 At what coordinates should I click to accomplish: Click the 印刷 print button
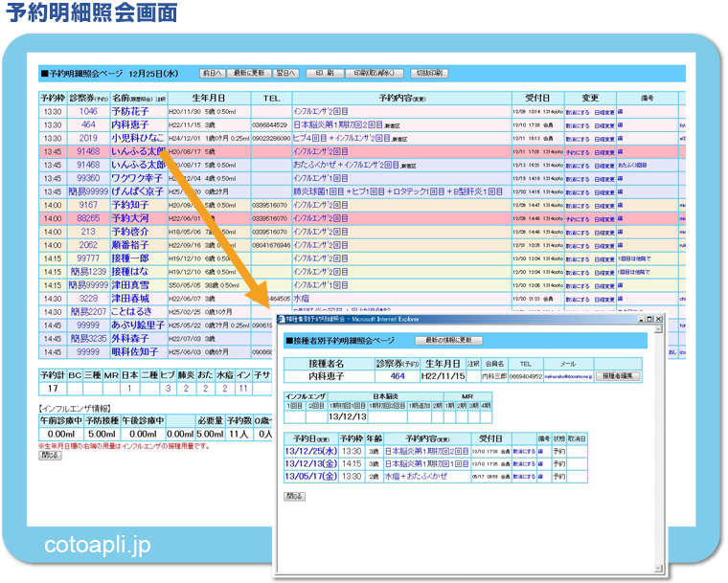pos(325,74)
